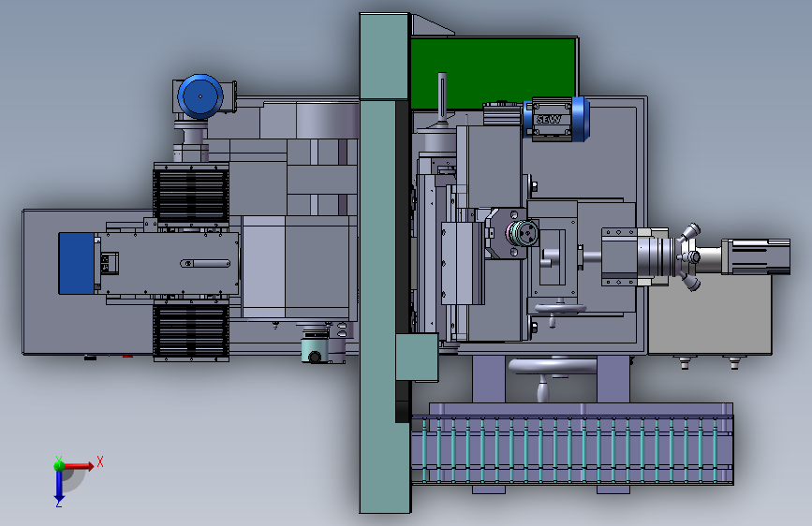This screenshot has height=526, width=812.
Task: Select the small teal block under column
Action: click(417, 358)
